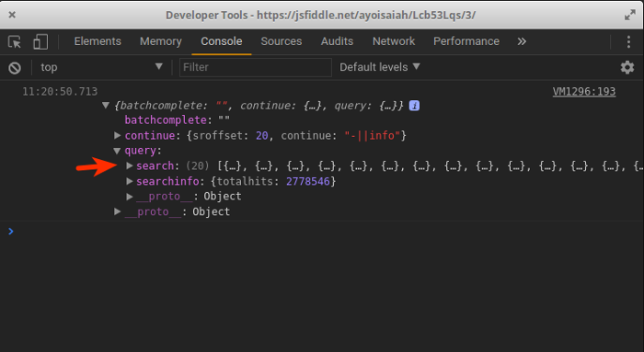Screen dimensions: 644x352
Task: Open console settings gear icon
Action: 627,67
